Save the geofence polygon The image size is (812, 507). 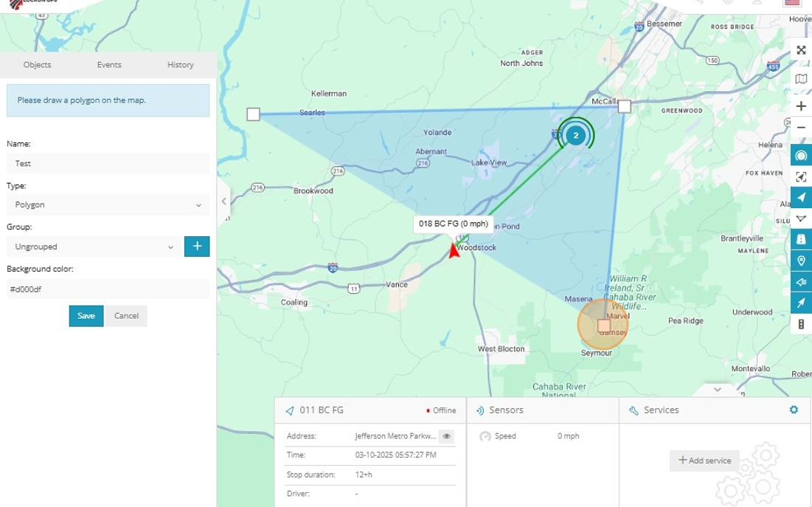(86, 316)
